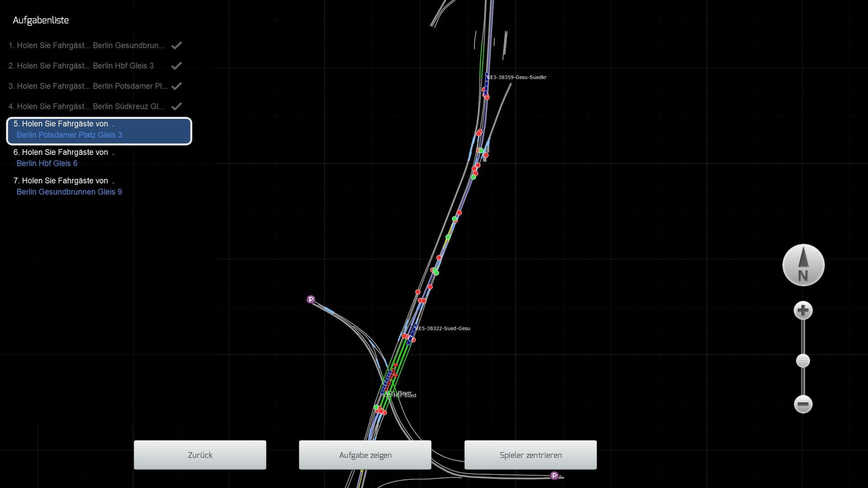
Task: Select task 5 Berlin Potsdamer Platz Gleis 3
Action: tap(99, 131)
